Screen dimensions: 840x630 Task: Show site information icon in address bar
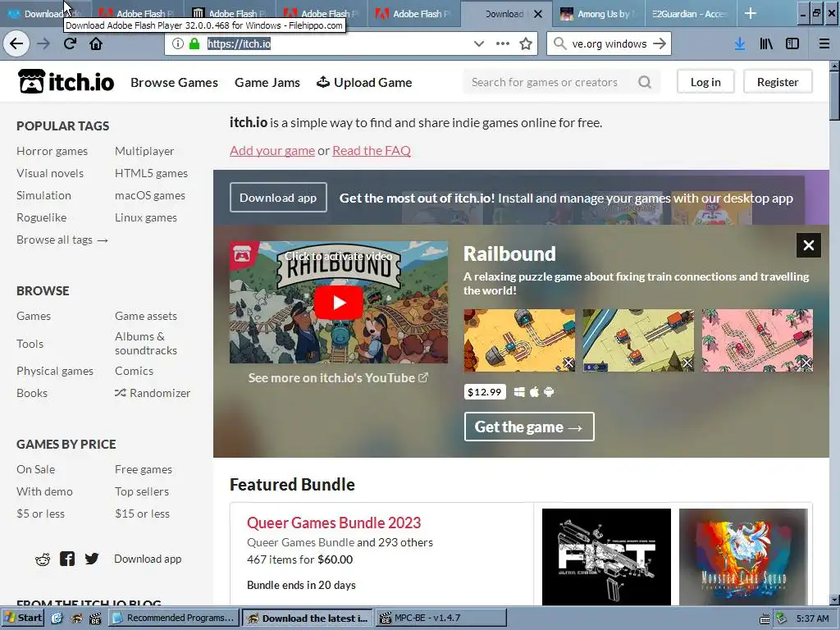tap(178, 44)
